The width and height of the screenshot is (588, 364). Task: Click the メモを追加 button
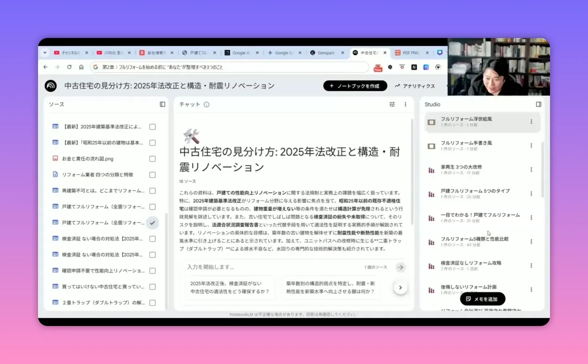(x=482, y=299)
